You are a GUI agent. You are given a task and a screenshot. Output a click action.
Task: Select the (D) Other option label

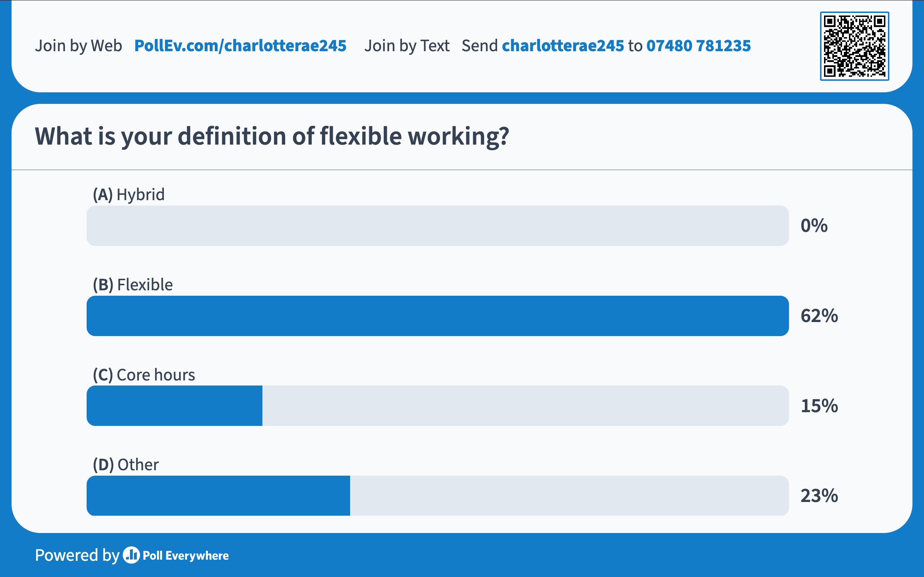point(126,465)
